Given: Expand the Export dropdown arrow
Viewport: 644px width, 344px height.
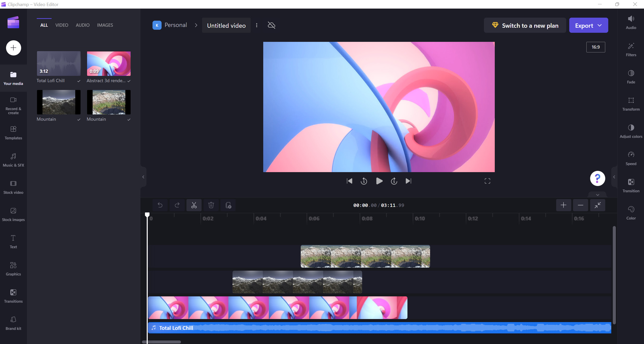Looking at the screenshot, I should (600, 25).
